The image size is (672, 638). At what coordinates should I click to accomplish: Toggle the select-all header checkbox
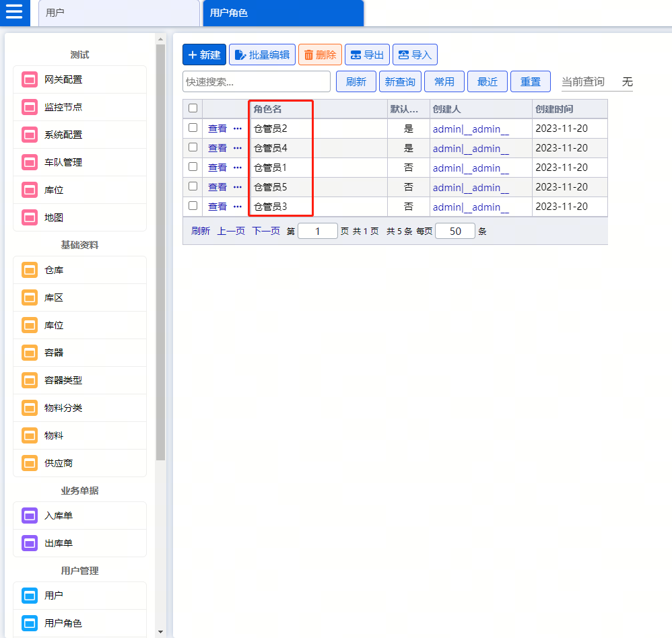click(x=193, y=108)
